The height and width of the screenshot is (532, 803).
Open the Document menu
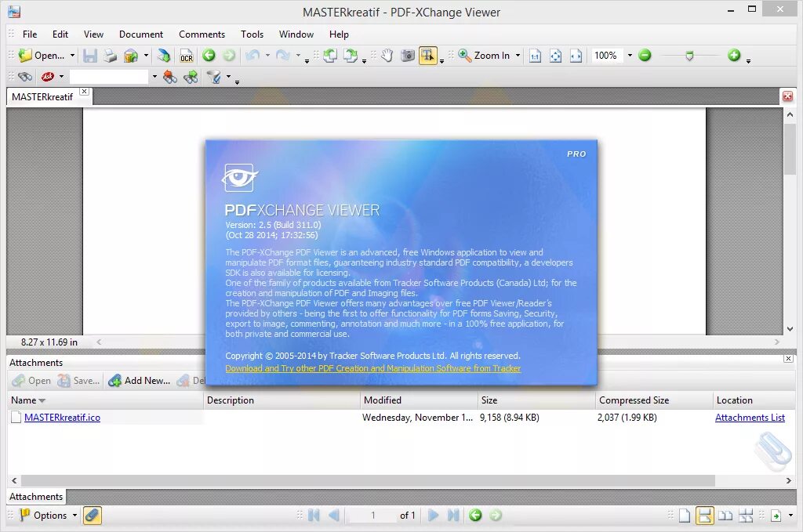pyautogui.click(x=141, y=34)
